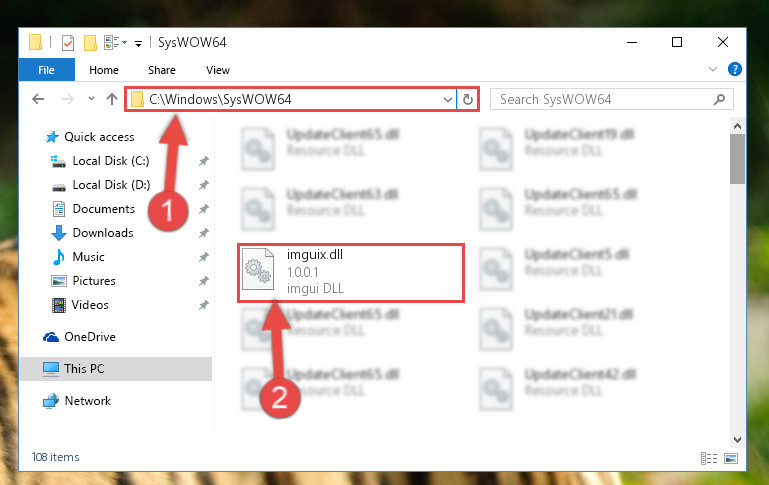Screen dimensions: 769x485
Task: Toggle pin next to Local Disk (C:)
Action: 204,161
